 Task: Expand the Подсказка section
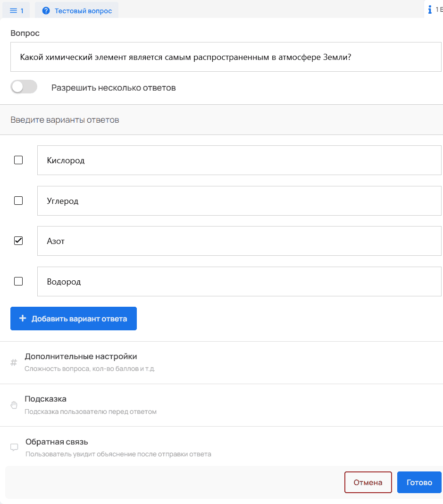click(x=221, y=405)
